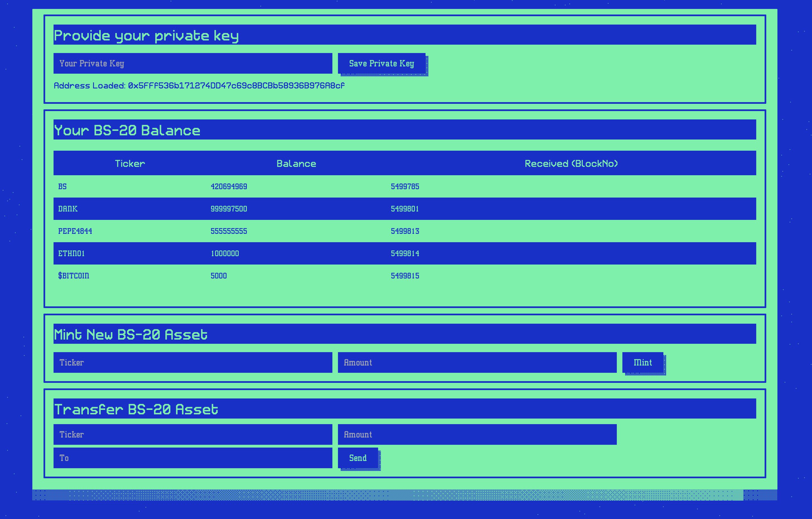Select the balance value 420694969
Viewport: 812px width, 519px height.
(229, 186)
